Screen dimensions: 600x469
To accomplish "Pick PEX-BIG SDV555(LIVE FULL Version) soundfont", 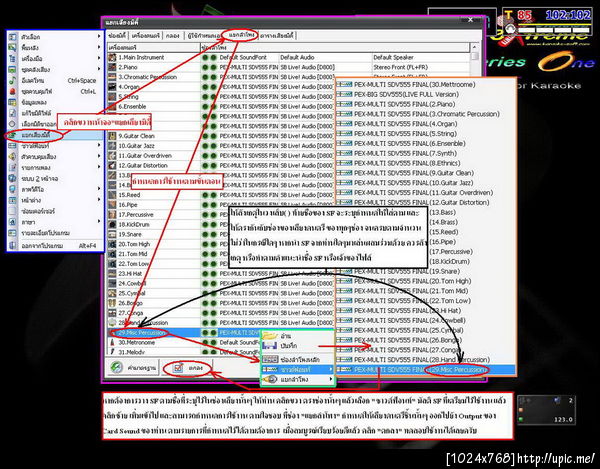I will pos(425,94).
